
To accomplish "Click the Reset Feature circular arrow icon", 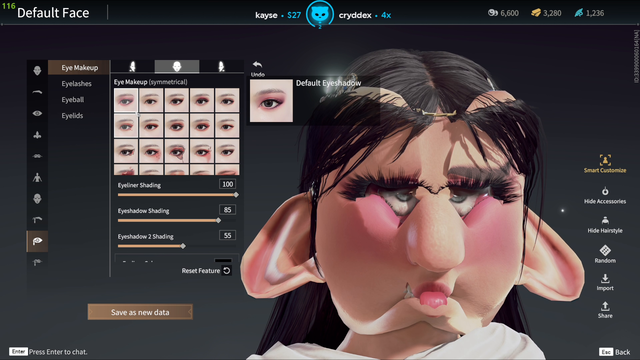I will [x=227, y=271].
